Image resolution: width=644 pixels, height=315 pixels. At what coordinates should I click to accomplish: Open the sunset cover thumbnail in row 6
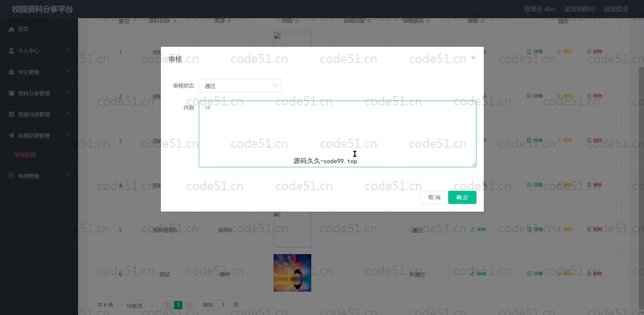292,273
